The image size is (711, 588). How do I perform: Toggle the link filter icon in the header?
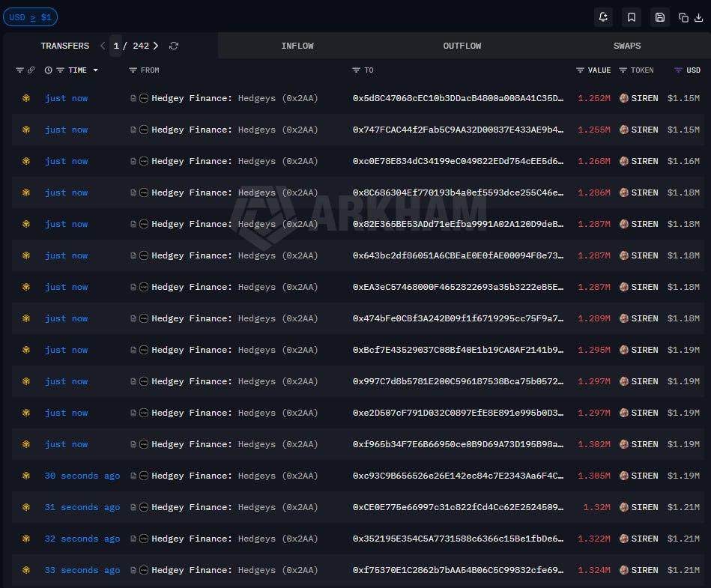31,70
